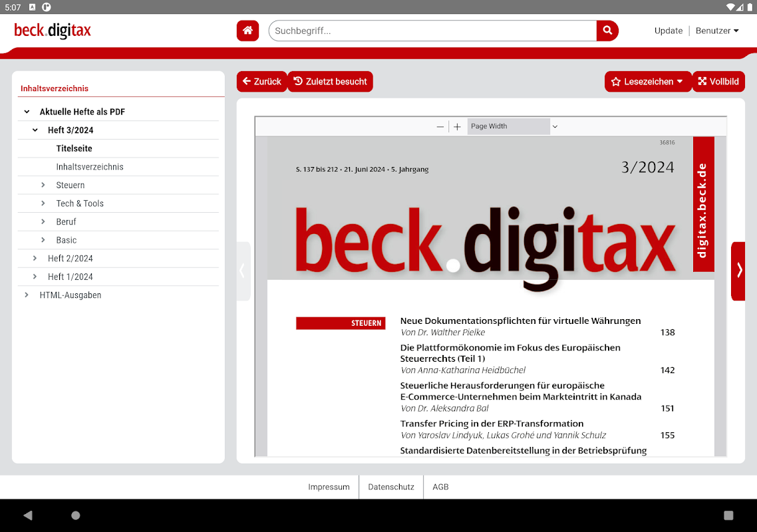Expand the Heft 2/2024 node
757x532 pixels.
coord(35,258)
